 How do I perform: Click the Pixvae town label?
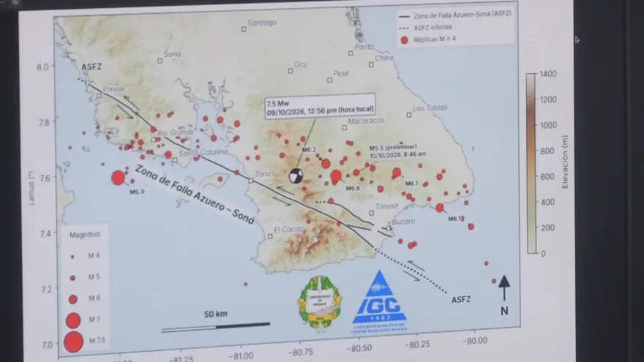[113, 88]
